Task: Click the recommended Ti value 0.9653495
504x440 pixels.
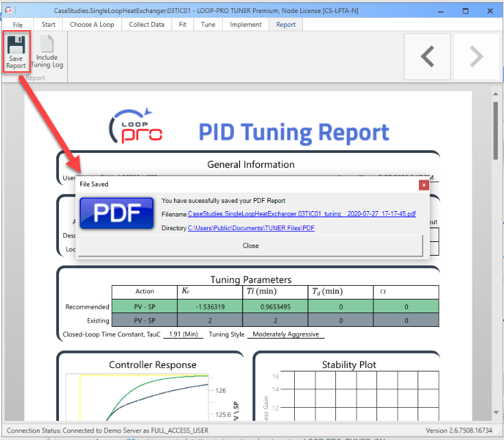Action: [x=275, y=306]
